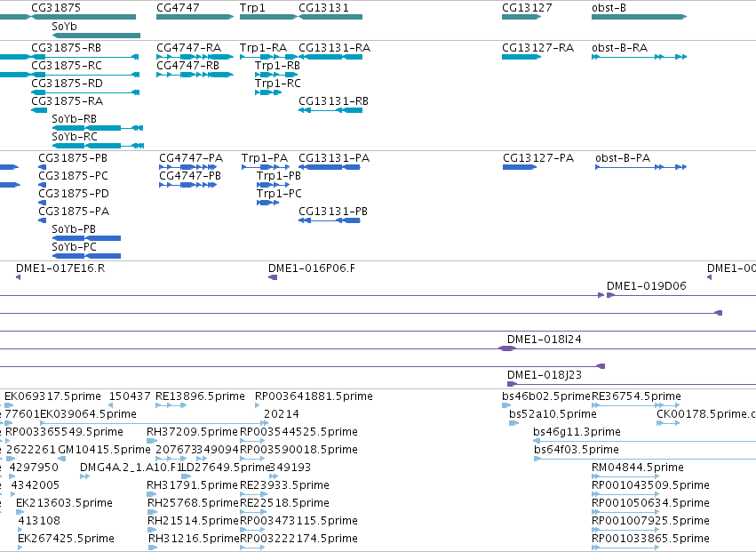Select transcript CG13131-RA
756x552 pixels.
coord(330,57)
